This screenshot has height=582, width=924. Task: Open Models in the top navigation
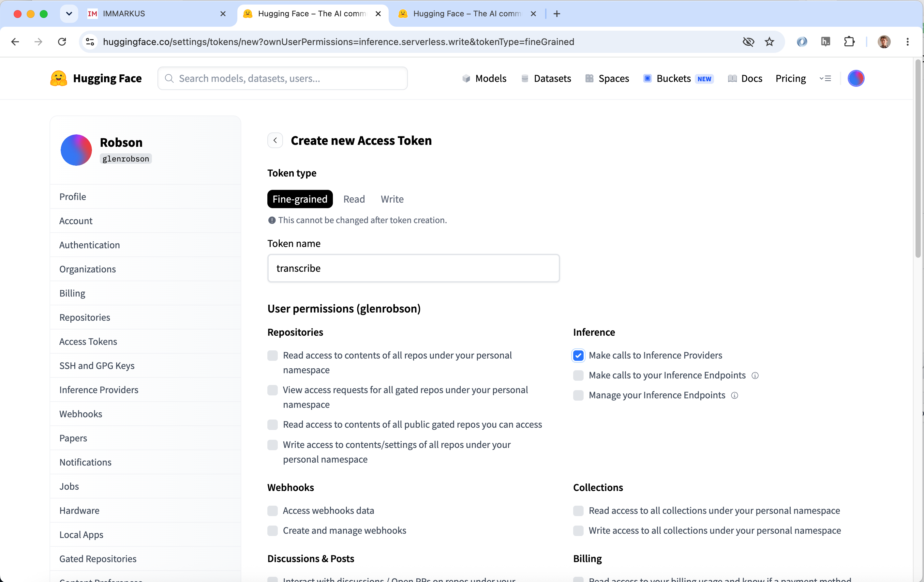tap(484, 78)
